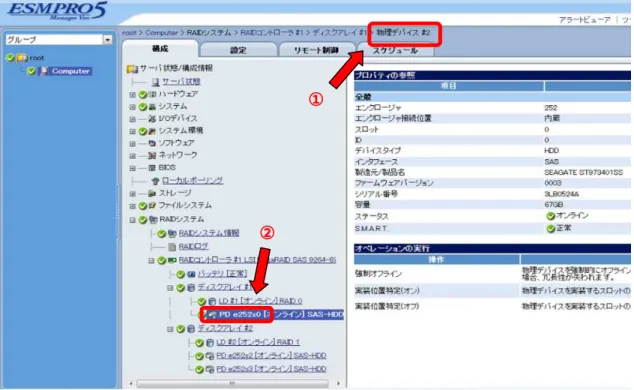Collapse the RAIDコントローラ #1 node
The image size is (634, 390).
point(151,261)
